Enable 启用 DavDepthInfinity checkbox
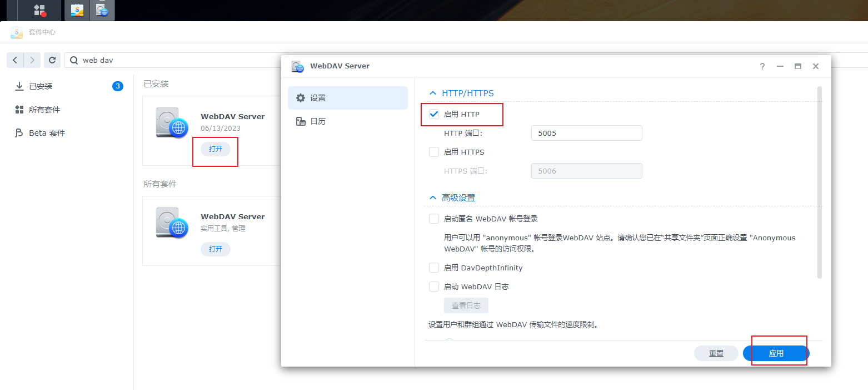 (x=434, y=268)
